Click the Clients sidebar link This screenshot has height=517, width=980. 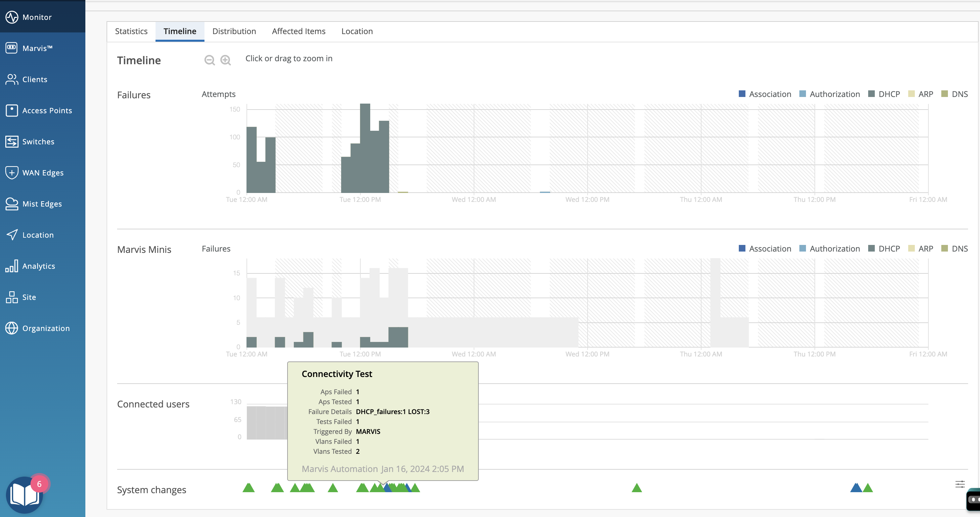click(x=35, y=79)
